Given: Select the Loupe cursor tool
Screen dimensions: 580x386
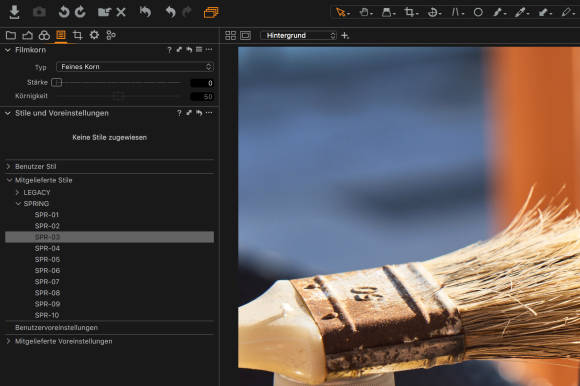Looking at the screenshot, I should coord(388,13).
